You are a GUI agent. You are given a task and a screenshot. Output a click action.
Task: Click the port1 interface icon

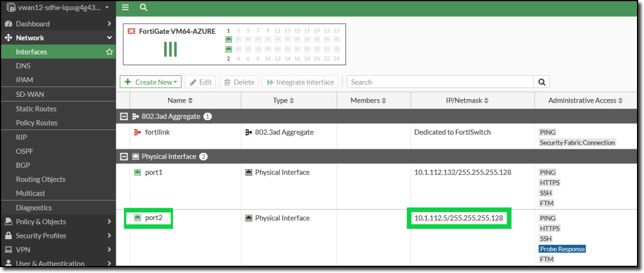[x=137, y=173]
